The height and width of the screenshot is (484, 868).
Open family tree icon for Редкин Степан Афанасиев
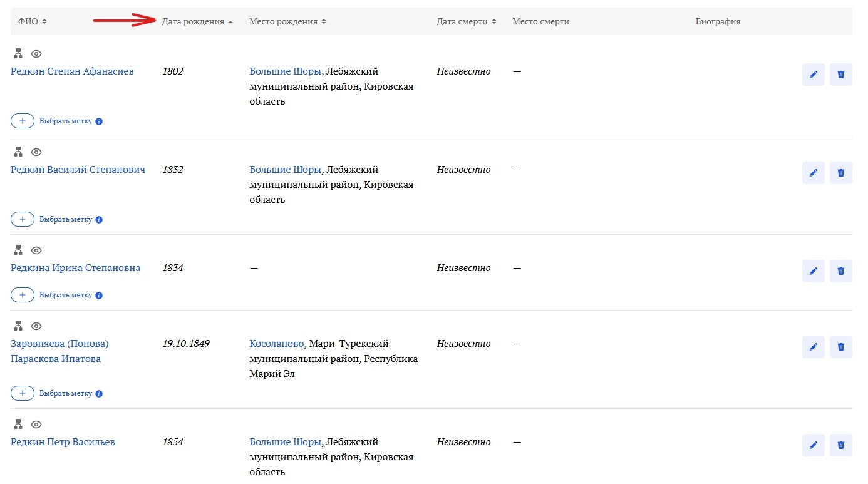(x=18, y=54)
